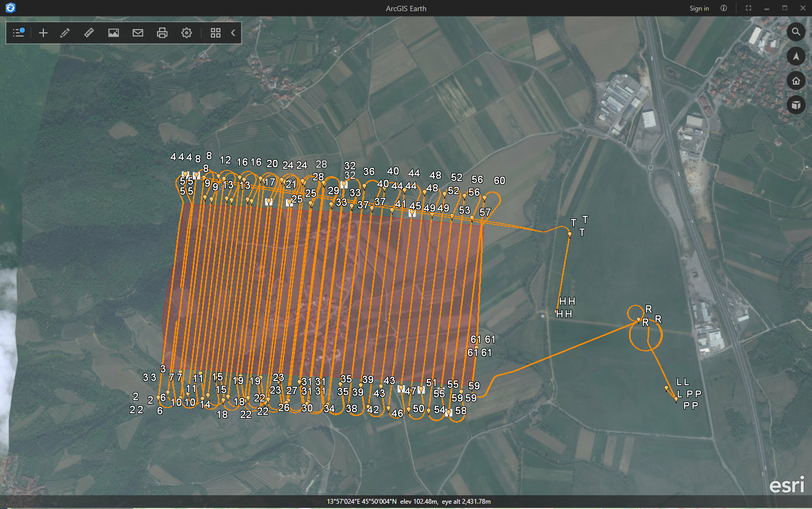
Task: Open the Table of Contents panel
Action: 18,32
